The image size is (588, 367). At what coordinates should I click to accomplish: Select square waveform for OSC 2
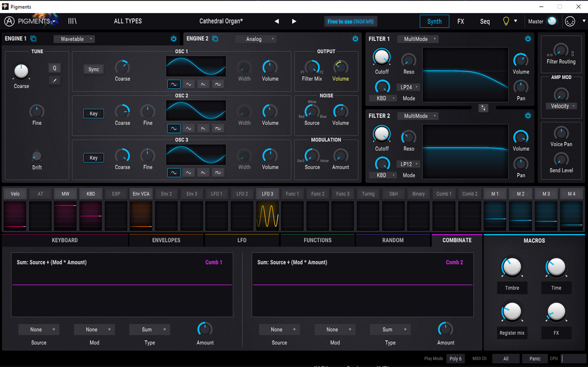pos(218,128)
